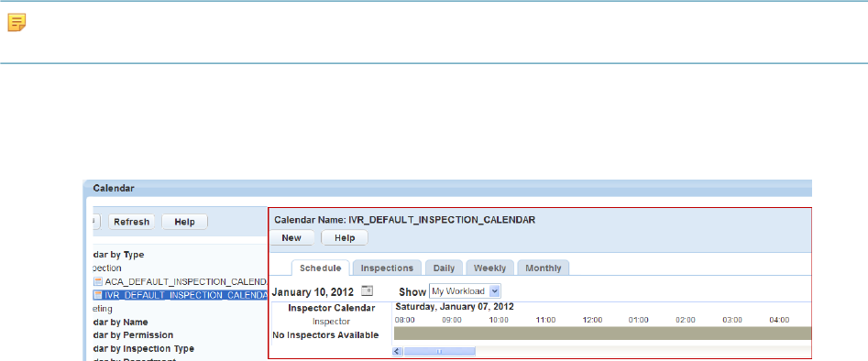Expand Calendar by Type section

118,255
